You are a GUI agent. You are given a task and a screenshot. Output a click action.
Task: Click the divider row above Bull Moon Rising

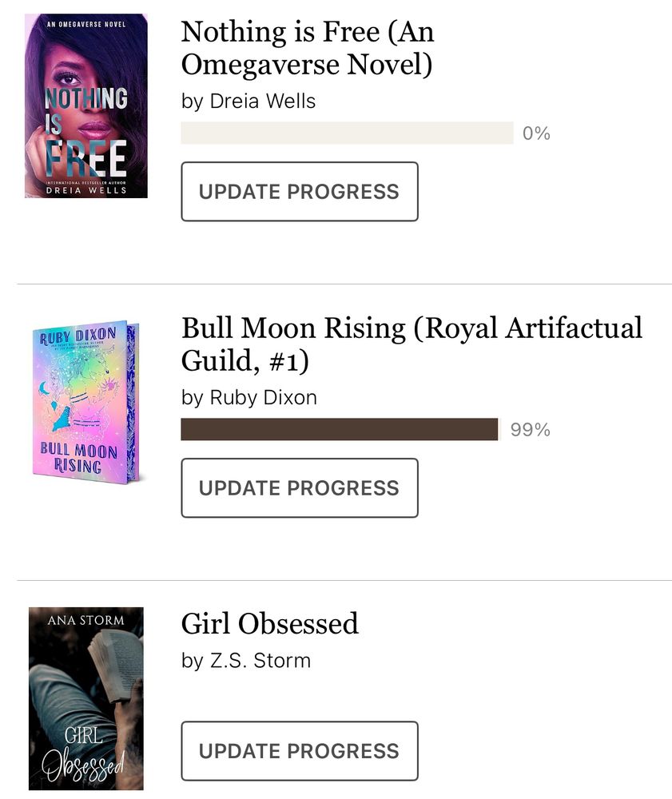coord(336,284)
